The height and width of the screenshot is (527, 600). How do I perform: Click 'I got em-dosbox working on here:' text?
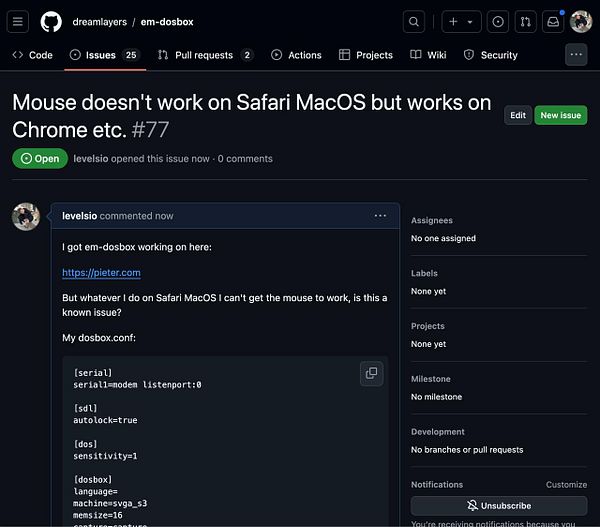pos(137,247)
